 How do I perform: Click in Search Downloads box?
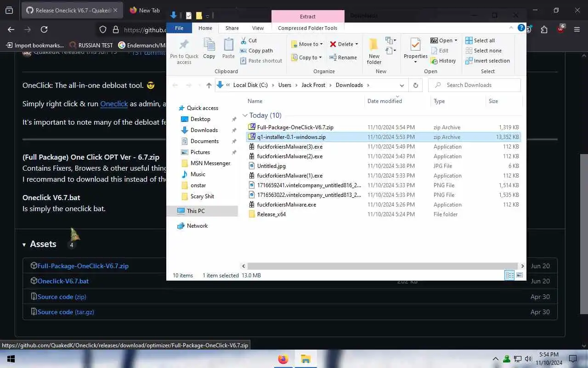click(475, 85)
